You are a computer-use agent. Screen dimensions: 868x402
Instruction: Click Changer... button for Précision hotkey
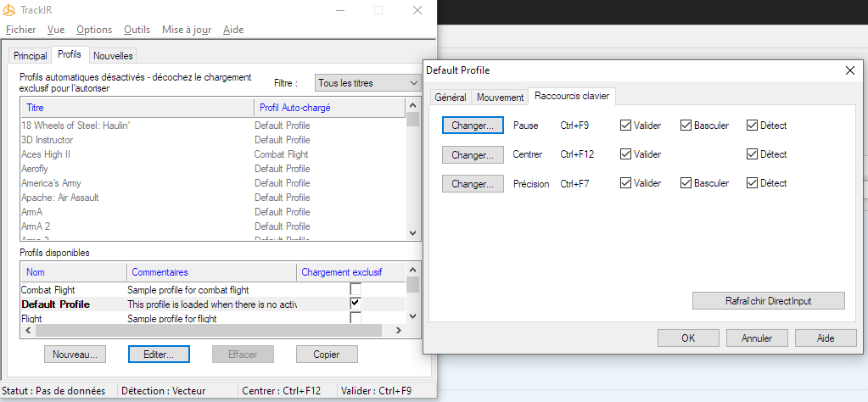click(473, 183)
